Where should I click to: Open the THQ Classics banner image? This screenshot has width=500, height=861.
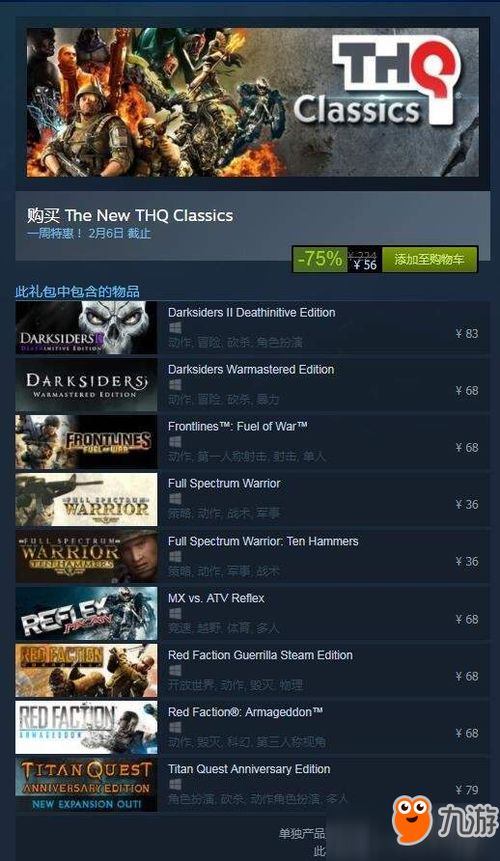coord(252,102)
